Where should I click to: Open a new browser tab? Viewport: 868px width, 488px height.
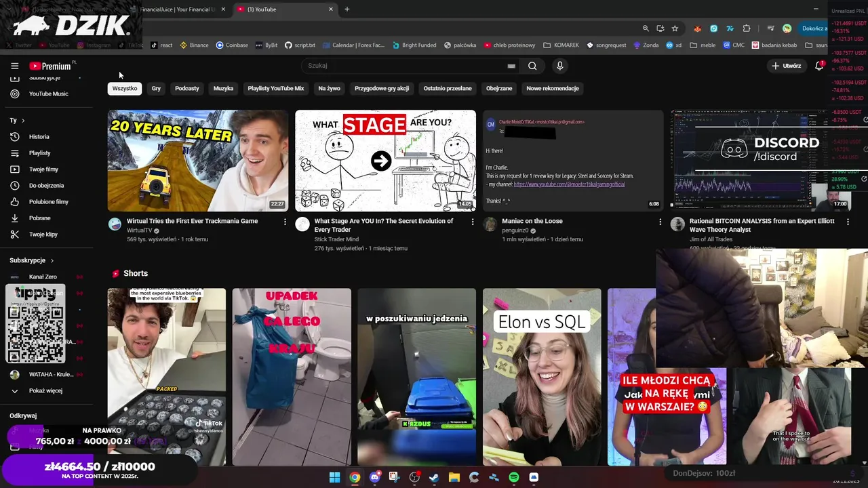click(x=347, y=9)
